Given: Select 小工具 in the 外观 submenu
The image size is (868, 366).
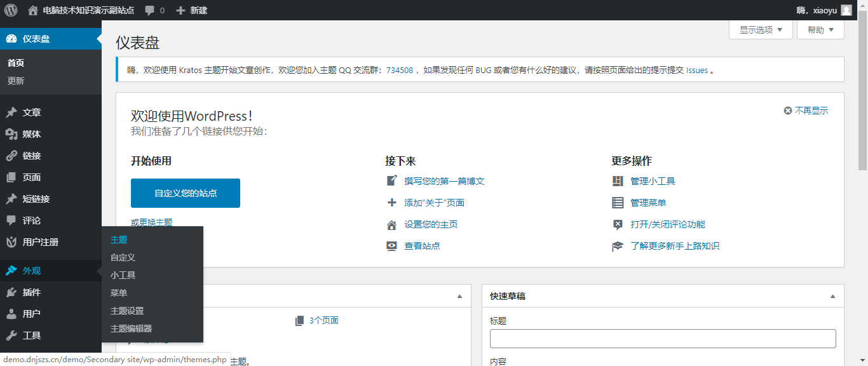Looking at the screenshot, I should click(123, 275).
